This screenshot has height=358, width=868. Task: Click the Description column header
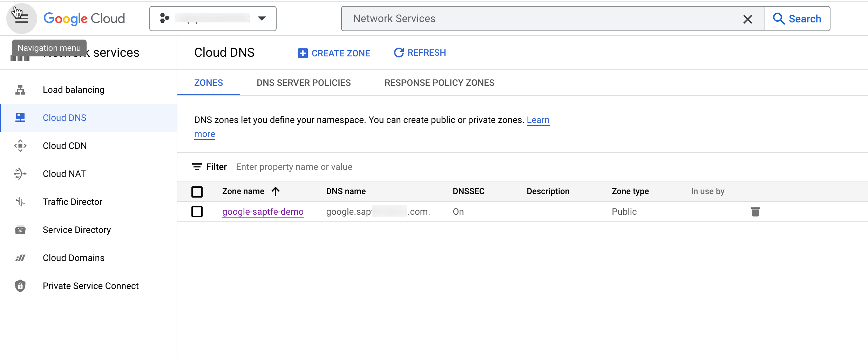(548, 191)
